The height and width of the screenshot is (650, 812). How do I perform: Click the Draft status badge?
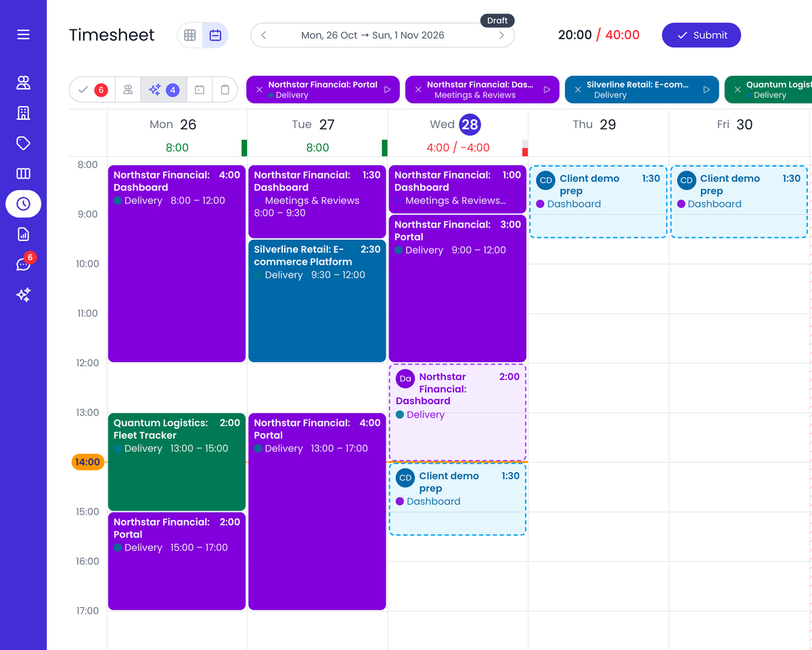point(497,20)
